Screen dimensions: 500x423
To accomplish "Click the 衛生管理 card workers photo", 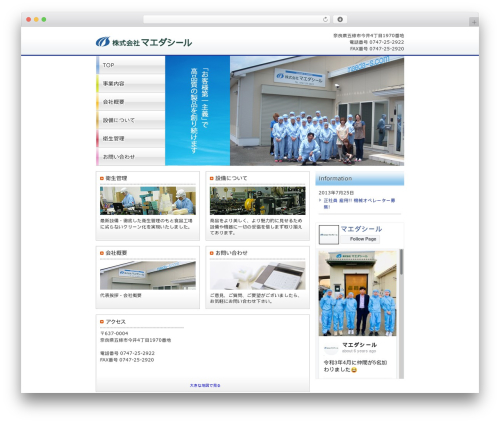I will pos(148,201).
